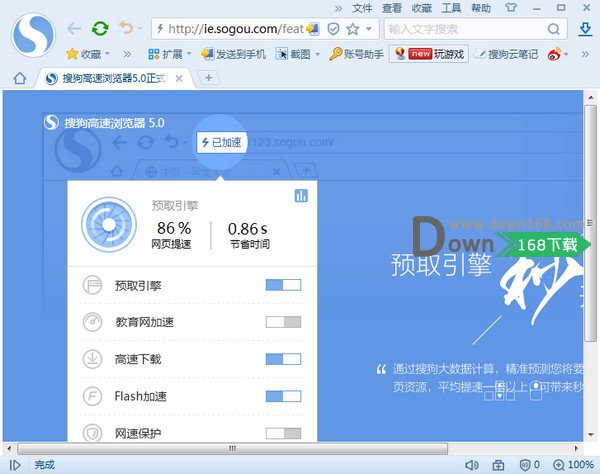Close the 搜狗高速浏览器5.0 tab

pos(179,78)
